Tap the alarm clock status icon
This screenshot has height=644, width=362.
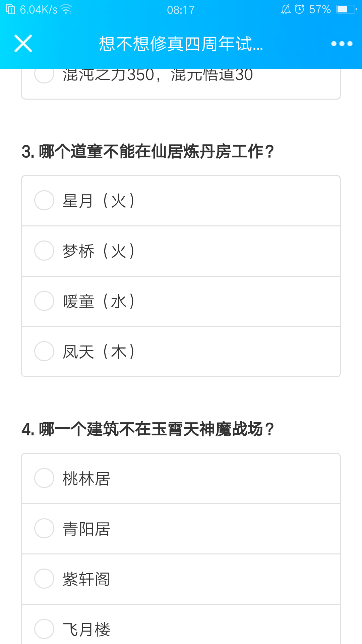(299, 9)
